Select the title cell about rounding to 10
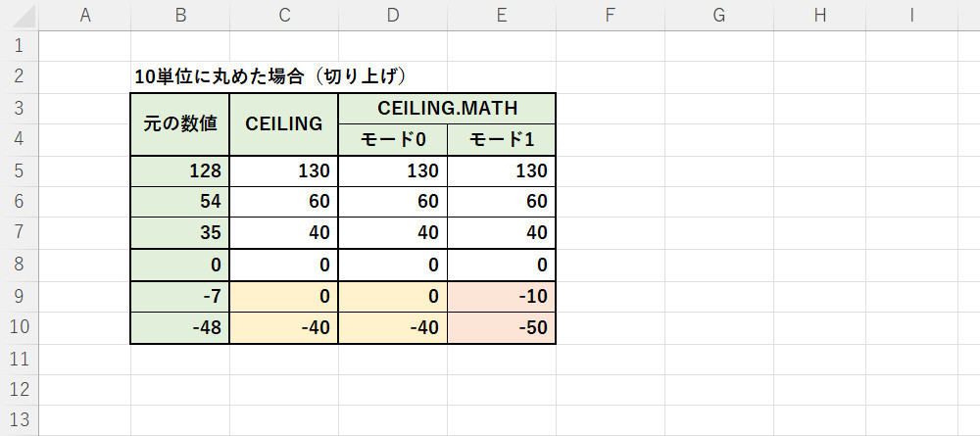Image resolution: width=980 pixels, height=436 pixels. click(269, 76)
